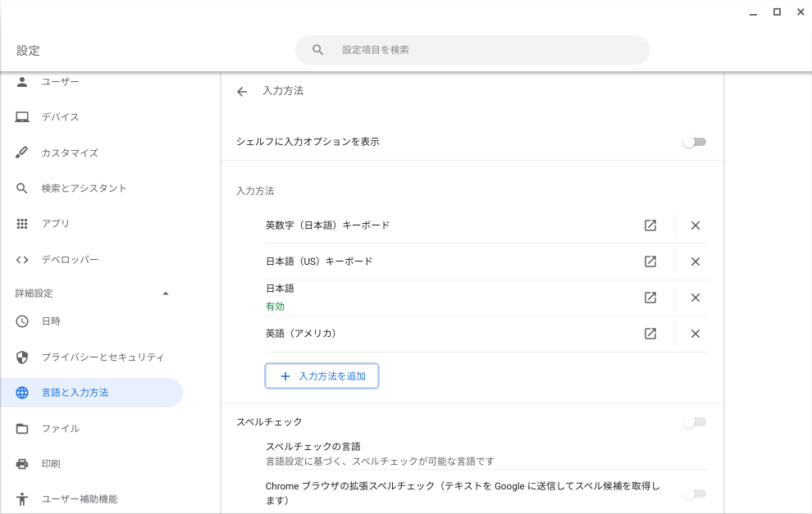Remove 英語（アメリカ） input method
The width and height of the screenshot is (812, 514).
[696, 334]
